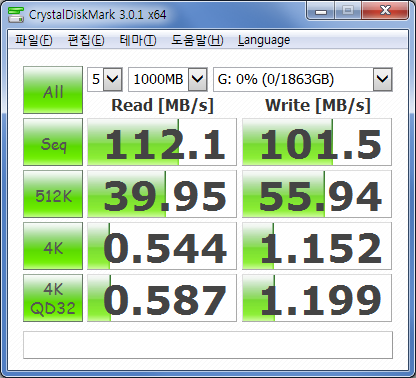
Task: Minimize the CrystalDiskMark window
Action: (321, 11)
